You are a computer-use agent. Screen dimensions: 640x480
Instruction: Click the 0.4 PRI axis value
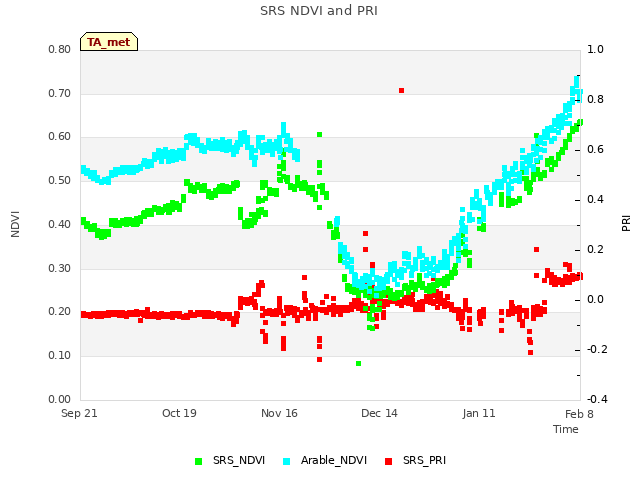[595, 200]
